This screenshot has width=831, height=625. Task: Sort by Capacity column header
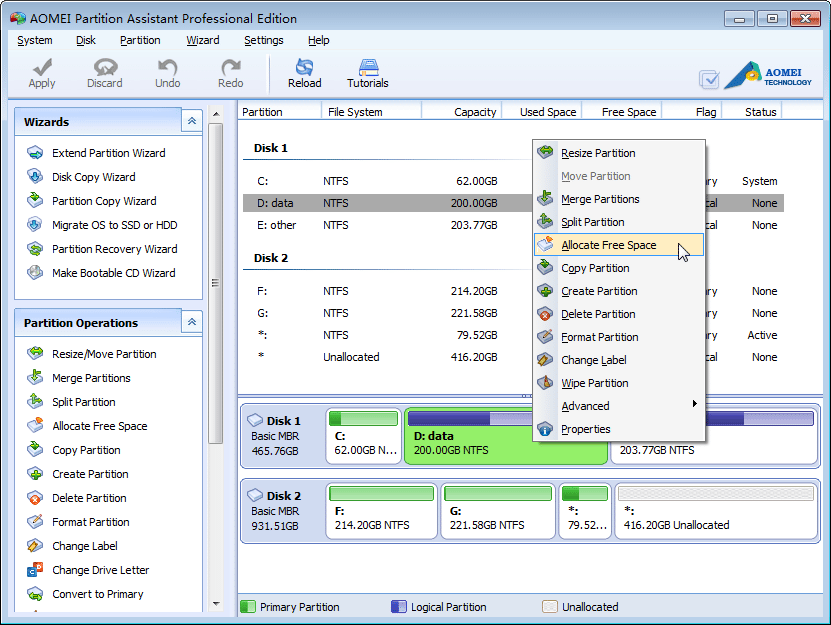pyautogui.click(x=461, y=112)
